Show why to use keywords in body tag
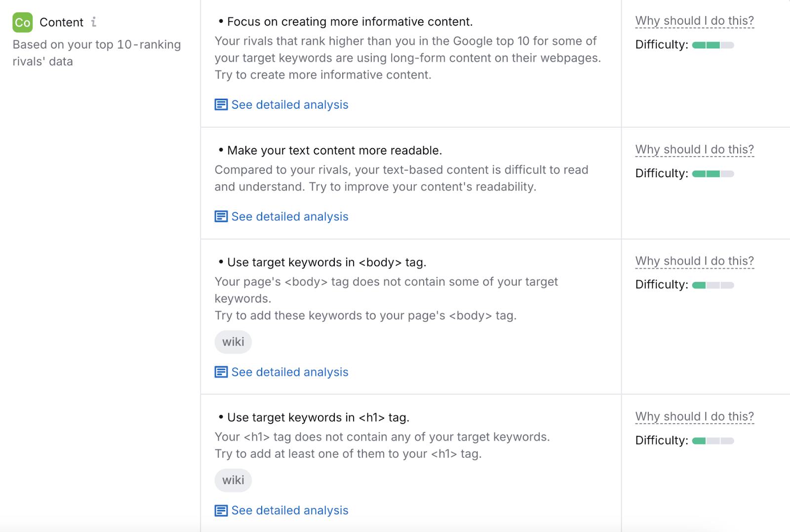 pyautogui.click(x=694, y=261)
